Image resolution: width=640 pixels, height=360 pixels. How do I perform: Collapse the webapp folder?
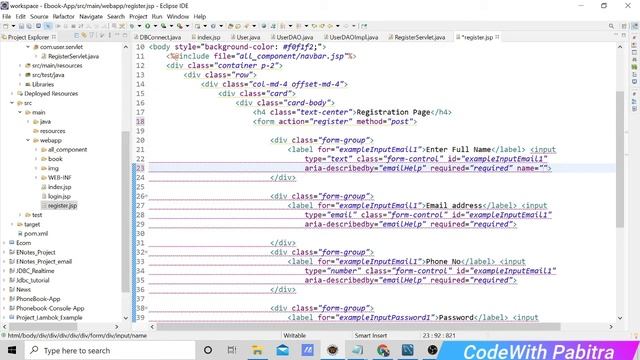28,140
